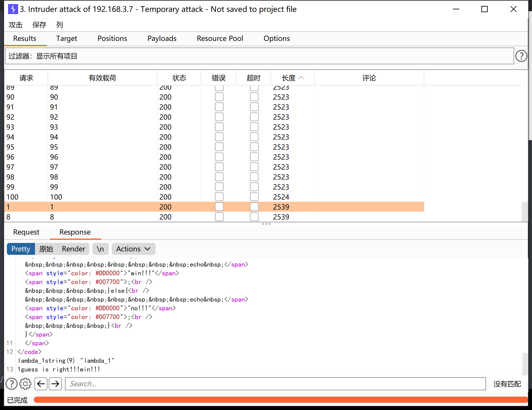This screenshot has width=532, height=410.
Task: Switch to the Resource Pool tab
Action: 220,38
